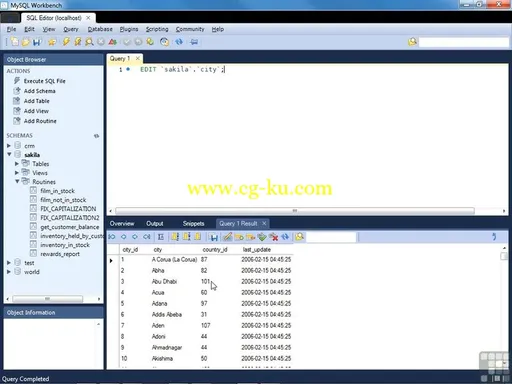Open the Query menu
Image resolution: width=512 pixels, height=384 pixels.
pos(71,29)
